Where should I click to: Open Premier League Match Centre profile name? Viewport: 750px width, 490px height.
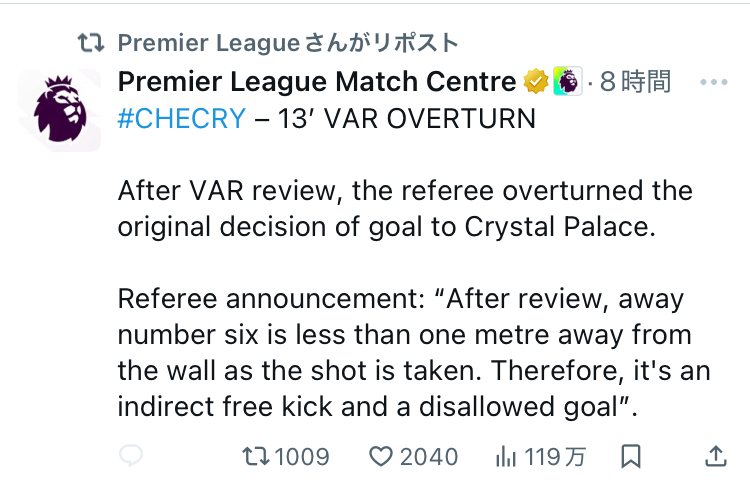pos(317,82)
